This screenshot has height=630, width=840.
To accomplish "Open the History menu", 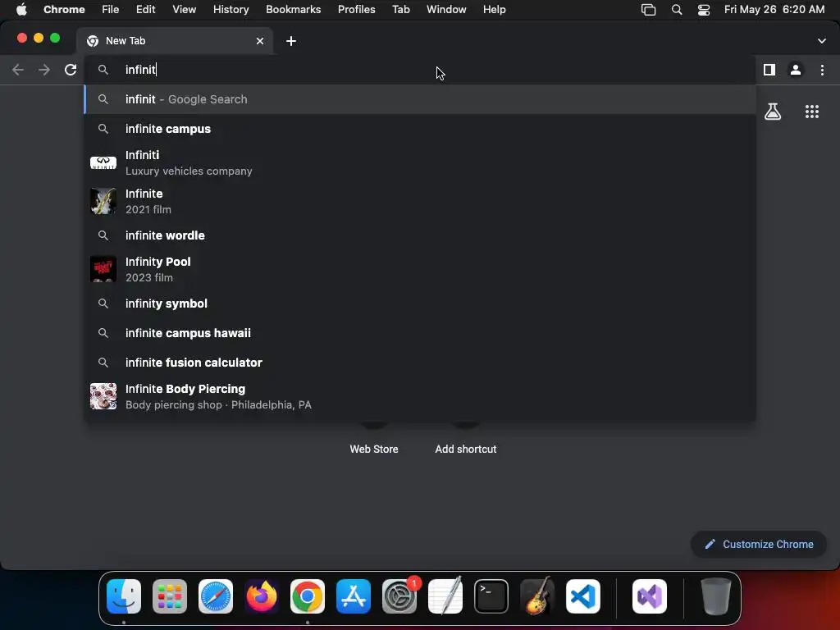I will [x=231, y=10].
